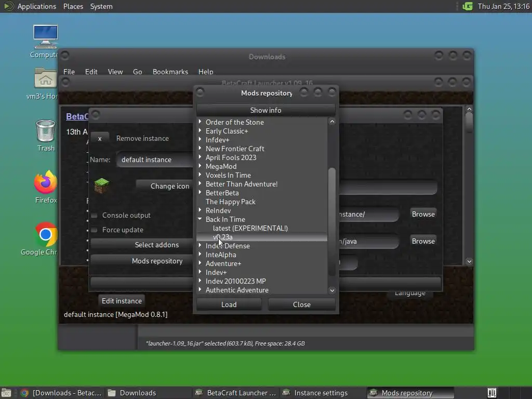Image resolution: width=532 pixels, height=399 pixels.
Task: Launch Google Chrome from the desktop
Action: point(46,234)
